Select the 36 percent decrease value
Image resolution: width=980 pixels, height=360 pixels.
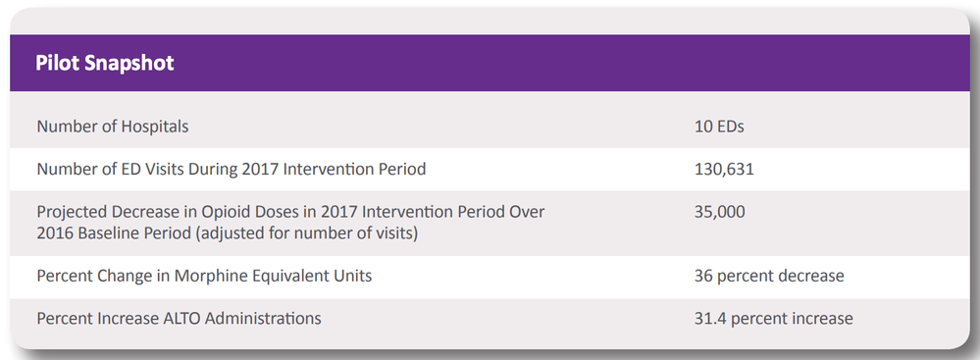pos(769,275)
